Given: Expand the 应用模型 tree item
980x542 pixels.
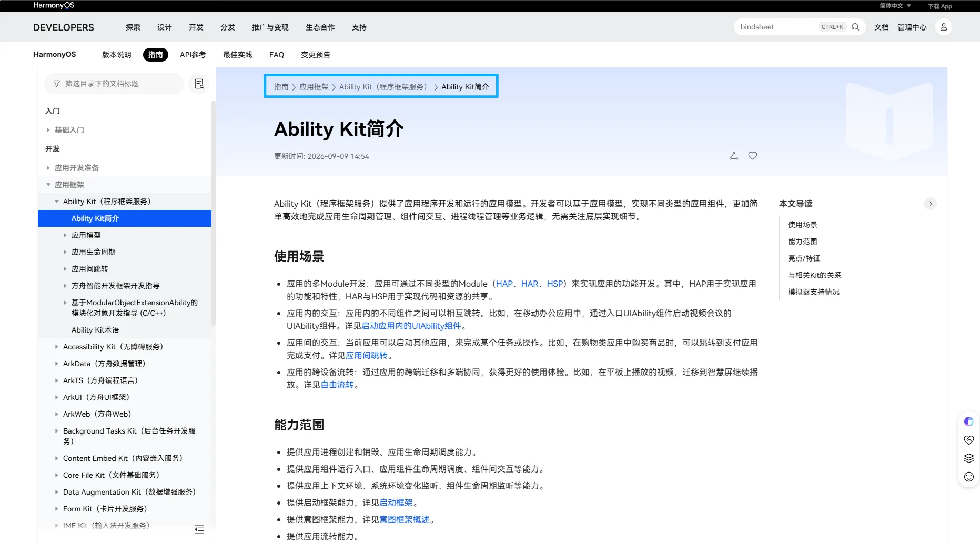Looking at the screenshot, I should click(x=65, y=235).
